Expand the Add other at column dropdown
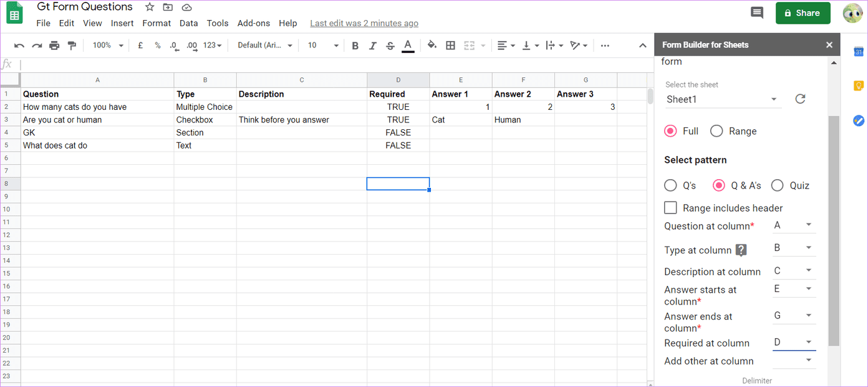 tap(794, 360)
